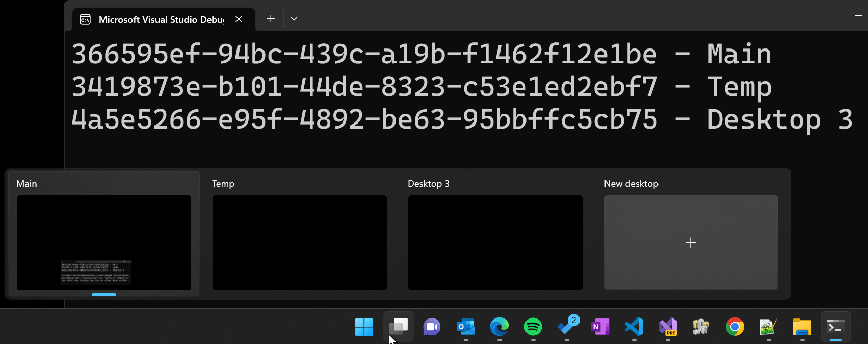Image resolution: width=868 pixels, height=344 pixels.
Task: Select the Main desktop thumbnail
Action: coord(103,242)
